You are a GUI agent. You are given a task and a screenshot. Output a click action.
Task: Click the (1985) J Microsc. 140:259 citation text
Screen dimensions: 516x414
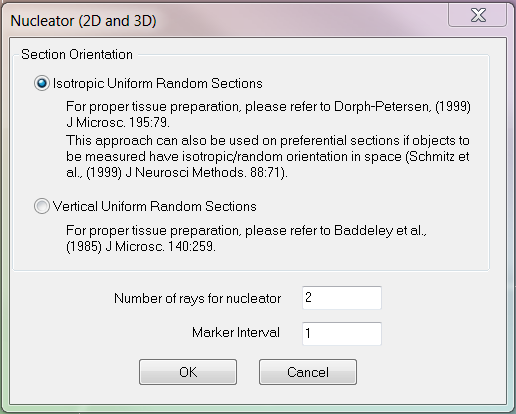[141, 247]
